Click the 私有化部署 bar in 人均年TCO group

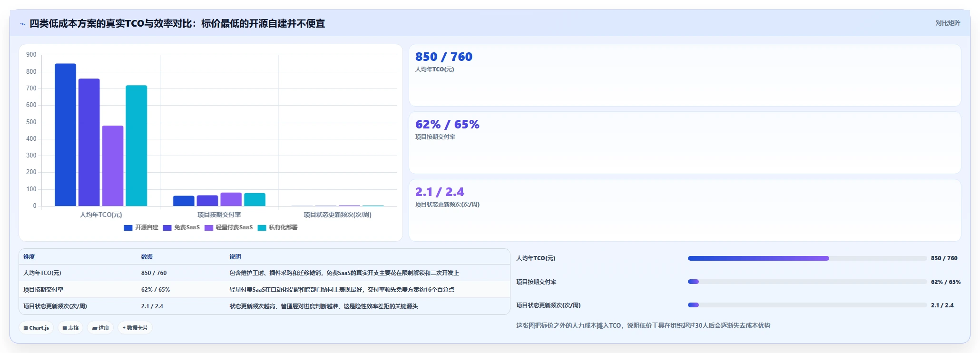click(137, 146)
